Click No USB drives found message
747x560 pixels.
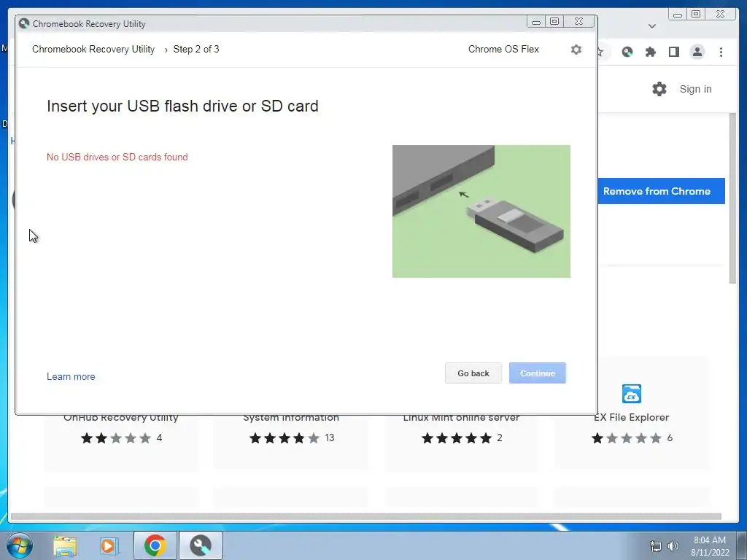click(117, 157)
